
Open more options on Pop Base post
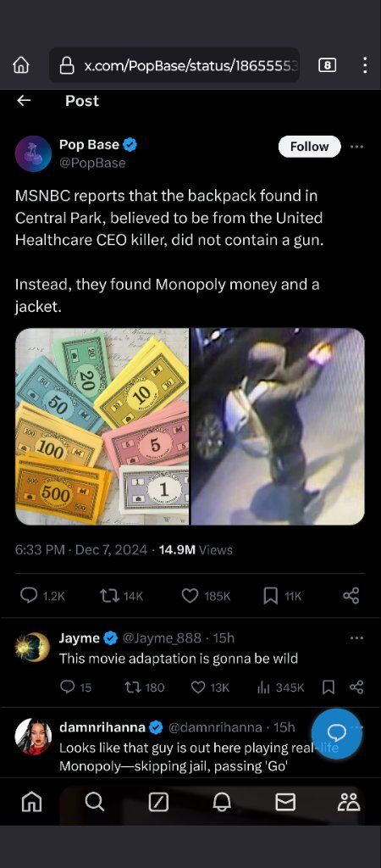pyautogui.click(x=357, y=146)
